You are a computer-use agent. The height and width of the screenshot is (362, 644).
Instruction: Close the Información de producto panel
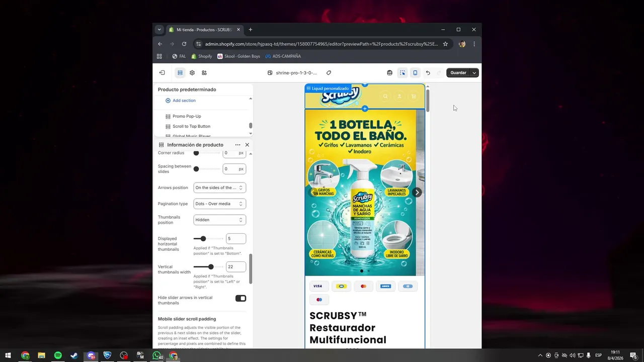(x=247, y=145)
